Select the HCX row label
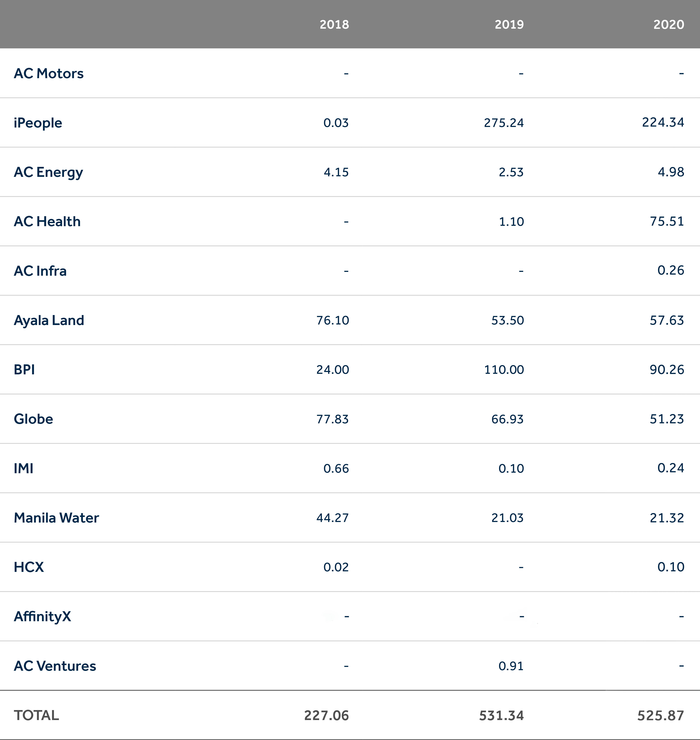 point(29,567)
